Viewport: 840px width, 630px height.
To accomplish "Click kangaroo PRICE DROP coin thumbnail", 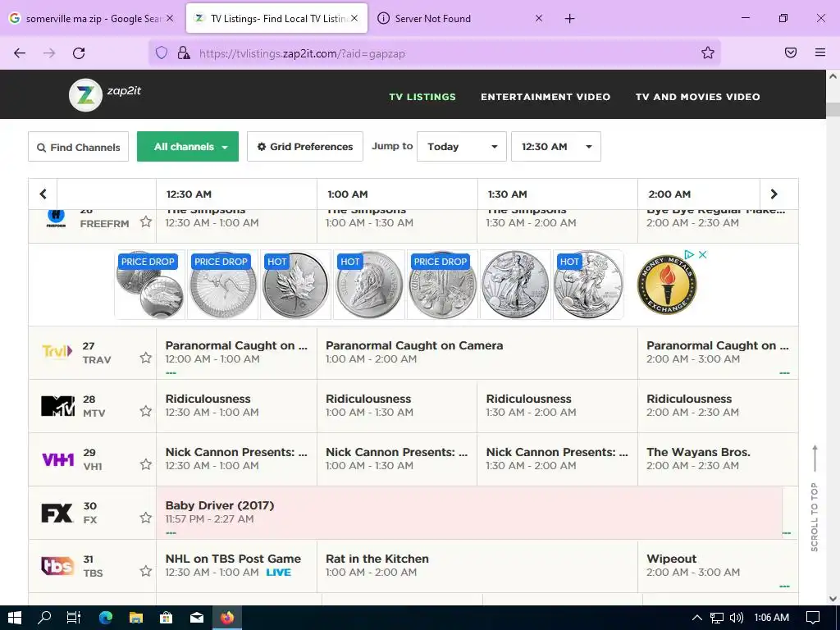I will 223,285.
